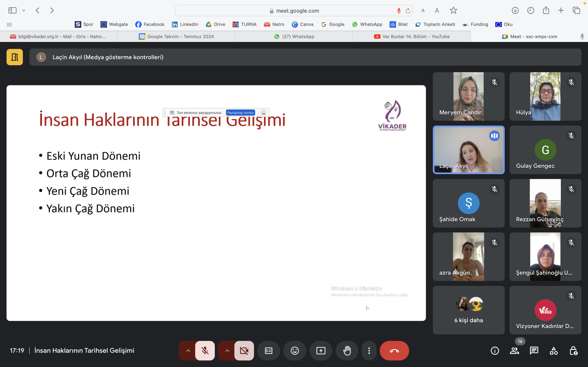This screenshot has width=588, height=367.
Task: Toggle the camera off button
Action: click(244, 350)
